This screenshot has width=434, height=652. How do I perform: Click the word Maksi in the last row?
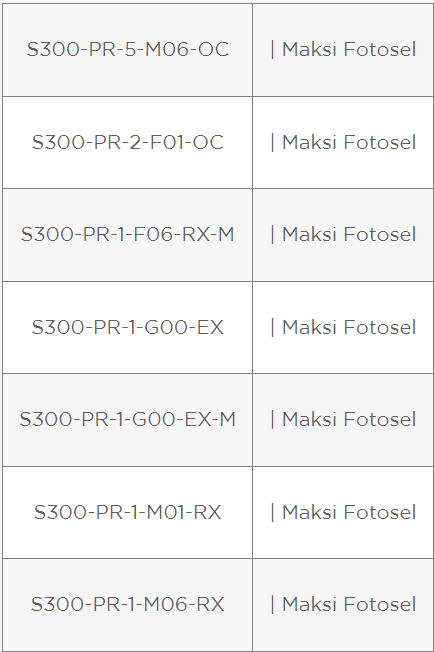point(309,605)
